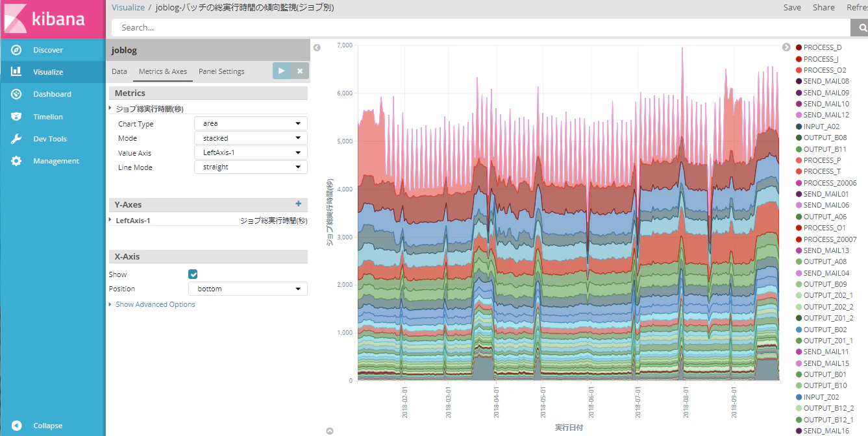Select PROCESS_Z0006 in the legend
Image resolution: width=868 pixels, height=436 pixels.
coord(830,183)
